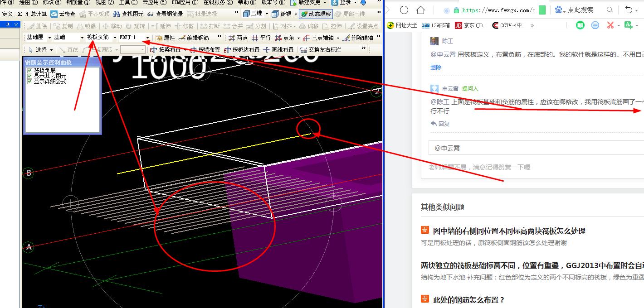Click browser translate icon
This screenshot has height=308, width=644.
point(628,25)
